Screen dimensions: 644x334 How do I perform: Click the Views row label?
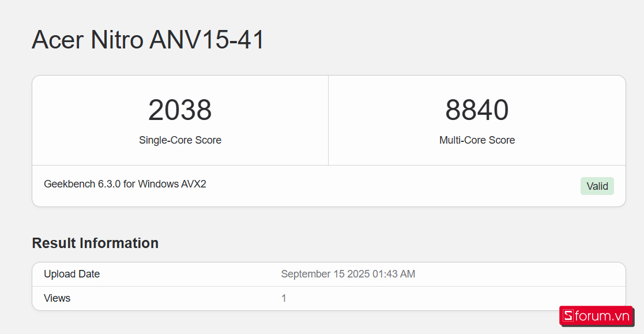click(x=57, y=298)
